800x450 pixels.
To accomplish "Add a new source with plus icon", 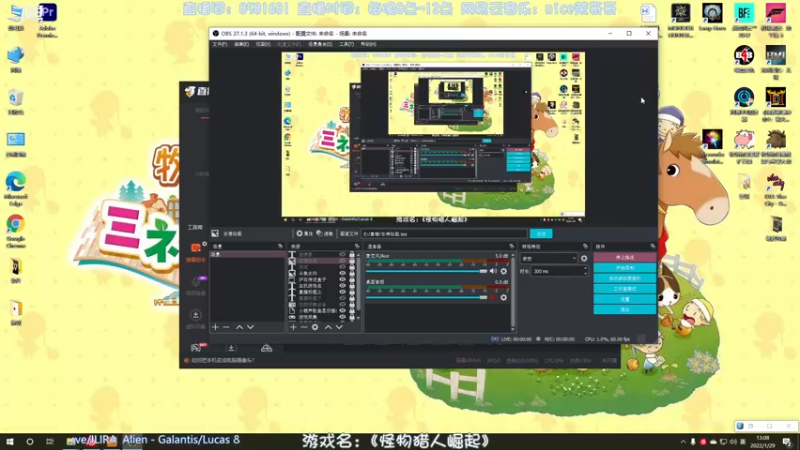I will coord(293,327).
